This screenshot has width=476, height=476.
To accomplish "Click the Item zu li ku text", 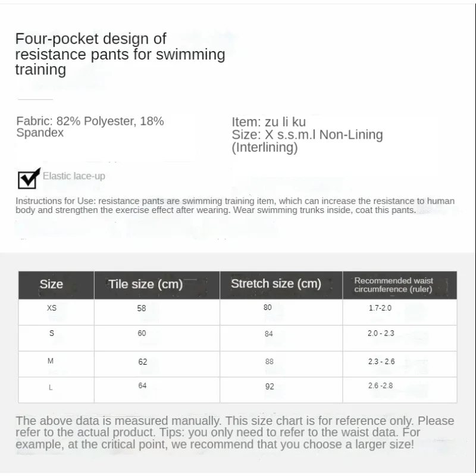I will point(269,122).
